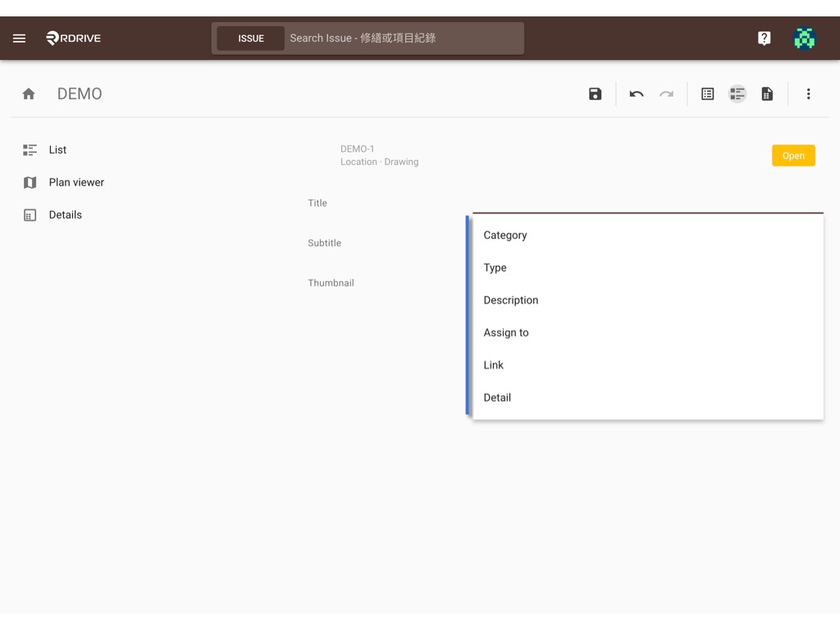This screenshot has width=840, height=630.
Task: Open the Plan viewer sidebar item
Action: coord(76,183)
